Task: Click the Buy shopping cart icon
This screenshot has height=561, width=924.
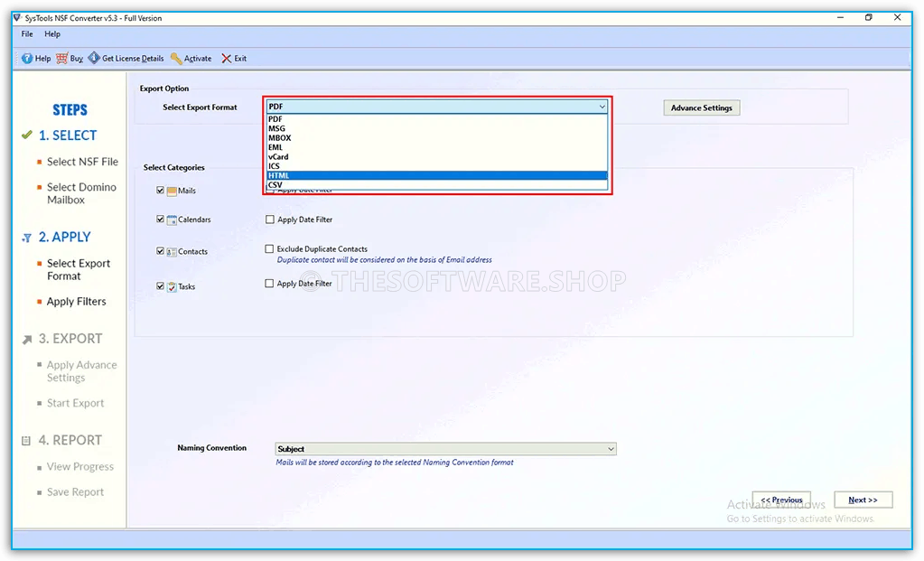Action: point(62,59)
